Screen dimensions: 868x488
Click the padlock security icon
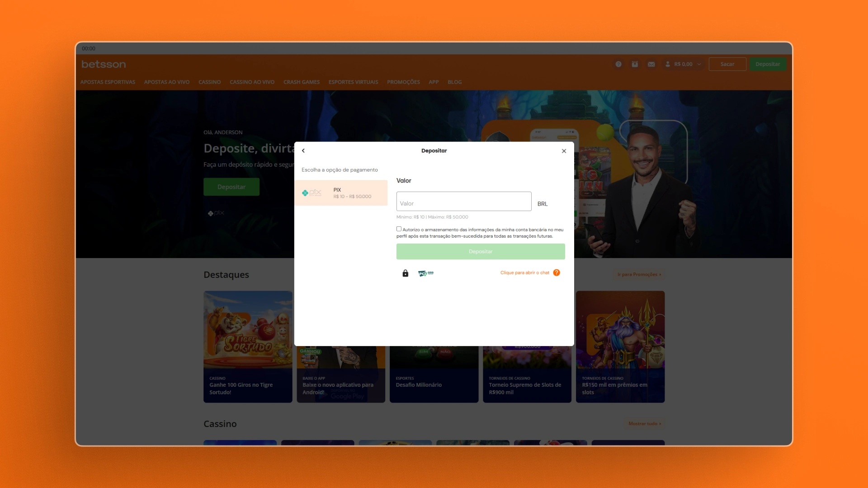click(406, 273)
